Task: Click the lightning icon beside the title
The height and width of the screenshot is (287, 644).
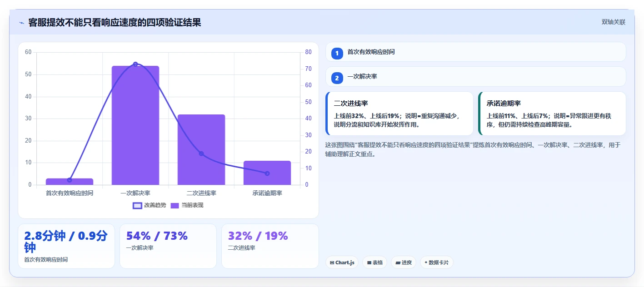Action: (x=21, y=22)
